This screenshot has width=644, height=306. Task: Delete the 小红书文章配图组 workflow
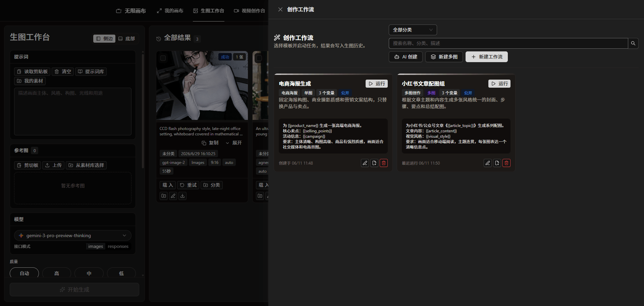pos(506,163)
